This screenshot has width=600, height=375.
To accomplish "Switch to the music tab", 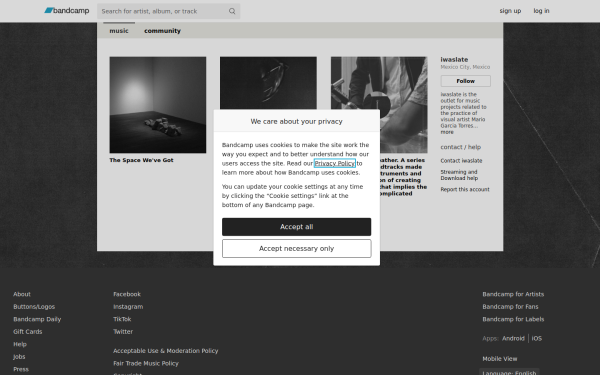I will [119, 31].
